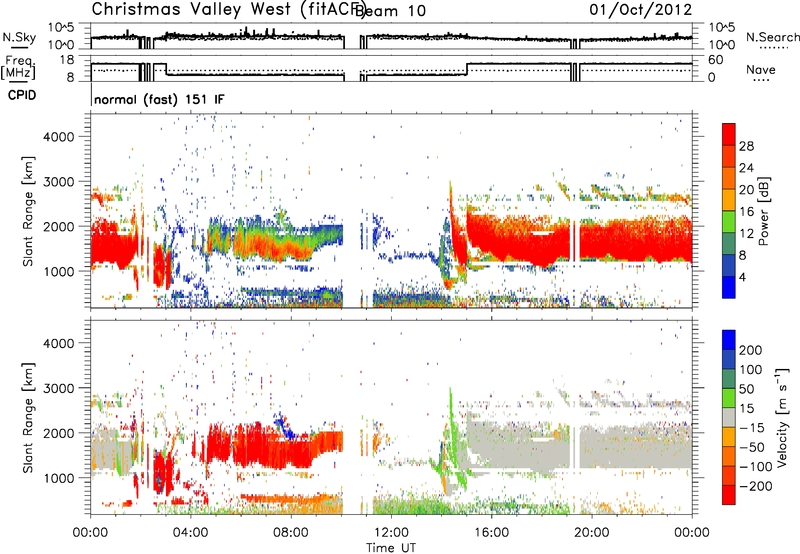Click the '12:00' time axis tick label
Image resolution: width=800 pixels, height=554 pixels.
pos(391,533)
